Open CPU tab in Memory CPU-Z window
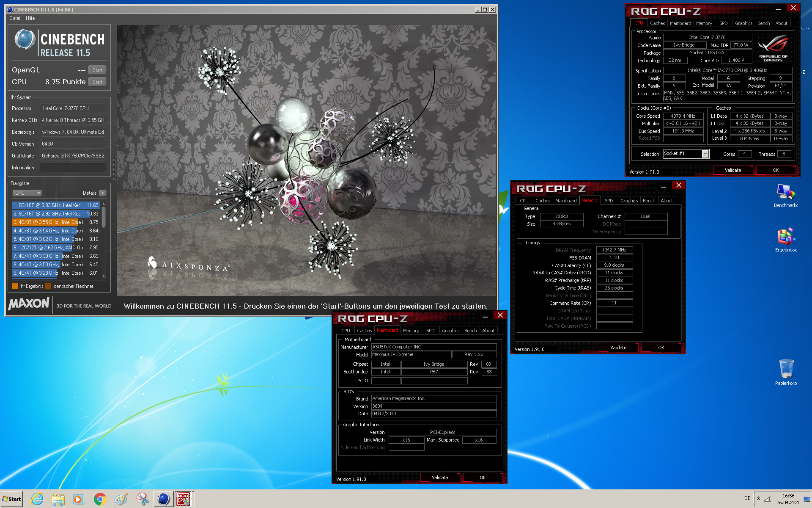This screenshot has width=812, height=508. click(524, 201)
